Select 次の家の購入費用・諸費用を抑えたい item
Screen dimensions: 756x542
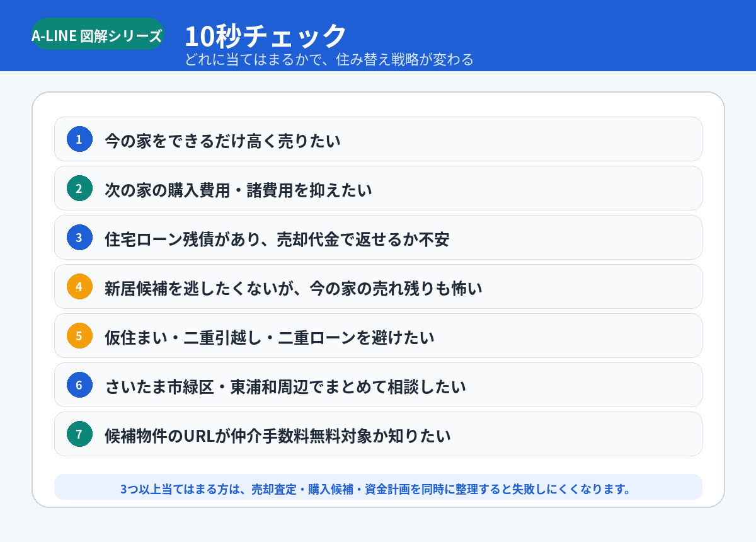[x=378, y=188]
